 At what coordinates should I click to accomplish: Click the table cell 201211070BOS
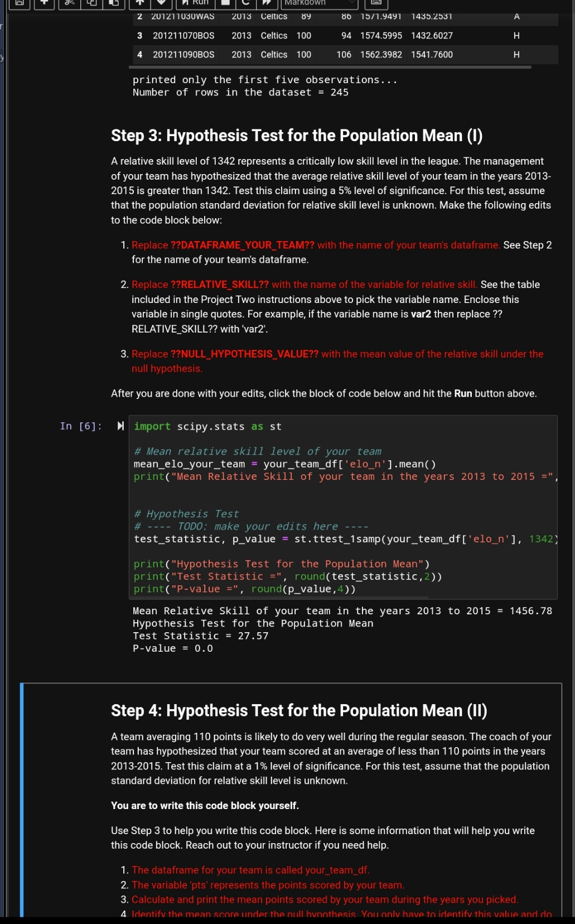click(183, 36)
